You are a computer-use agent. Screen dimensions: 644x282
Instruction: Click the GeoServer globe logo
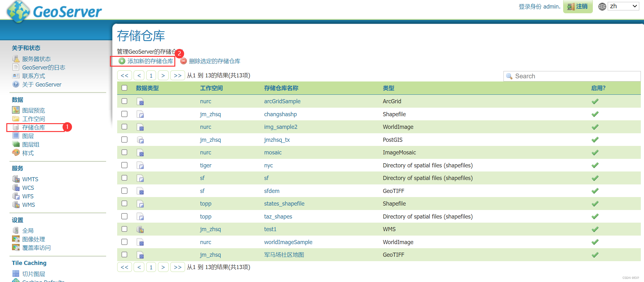(x=18, y=12)
